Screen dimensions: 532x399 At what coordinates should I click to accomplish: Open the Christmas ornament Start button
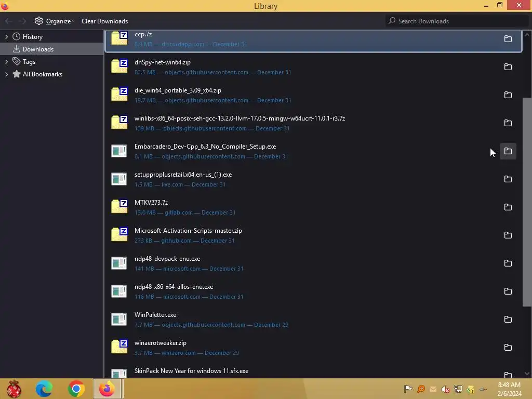(14, 389)
